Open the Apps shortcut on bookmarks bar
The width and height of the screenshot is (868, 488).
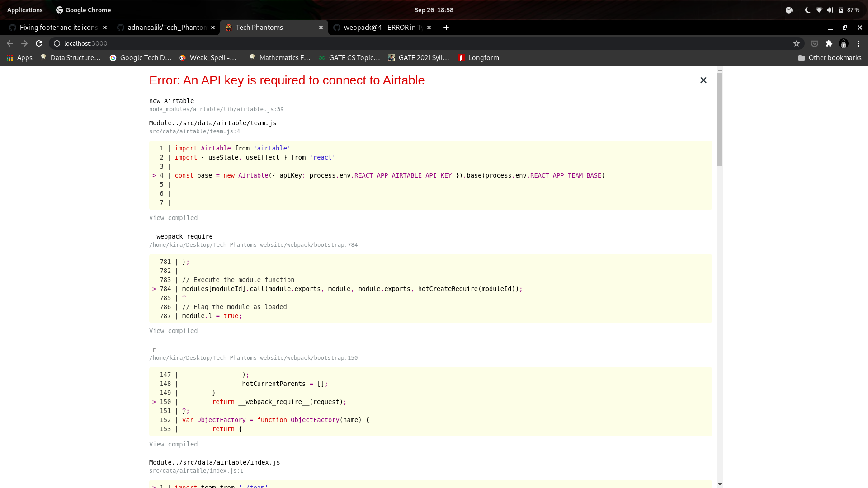tap(19, 58)
